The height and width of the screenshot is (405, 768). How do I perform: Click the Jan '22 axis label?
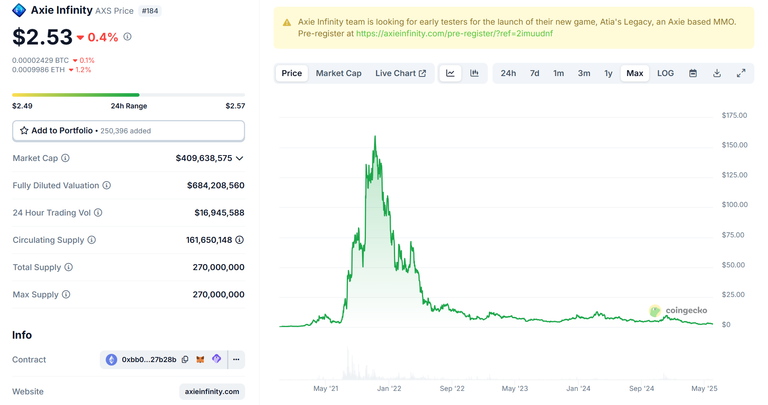click(389, 388)
